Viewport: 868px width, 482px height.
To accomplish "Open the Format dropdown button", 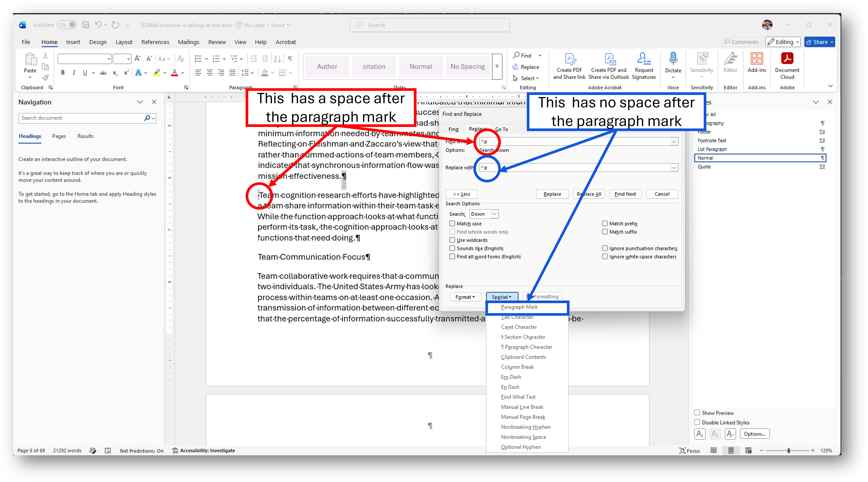I will (x=465, y=297).
